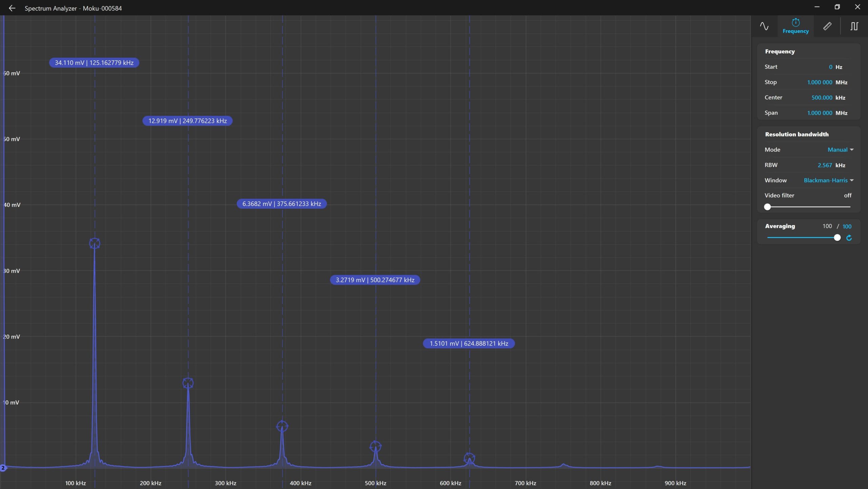Edit the Center frequency 500.000 kHz
The width and height of the screenshot is (868, 489).
[822, 98]
